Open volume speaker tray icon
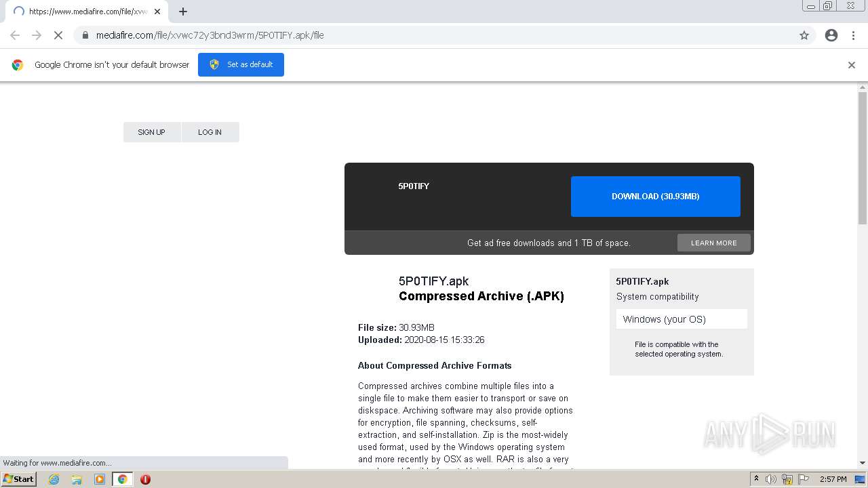The width and height of the screenshot is (868, 488). (x=771, y=479)
